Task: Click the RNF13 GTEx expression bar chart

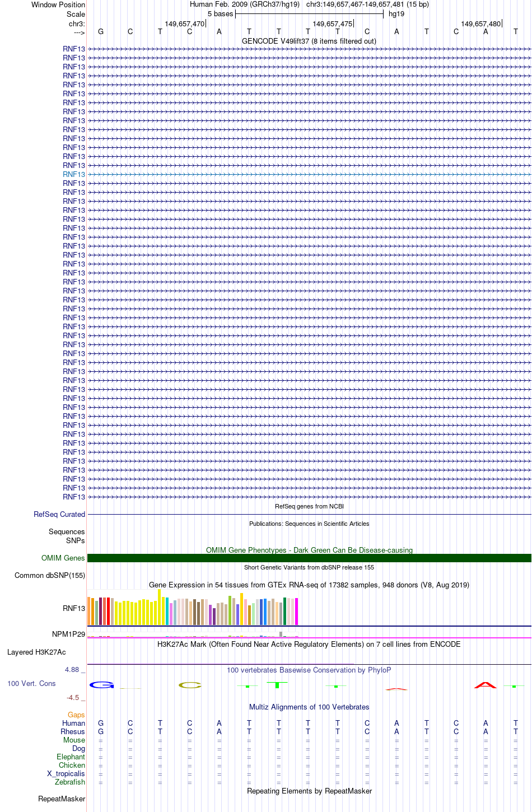Action: tap(193, 607)
